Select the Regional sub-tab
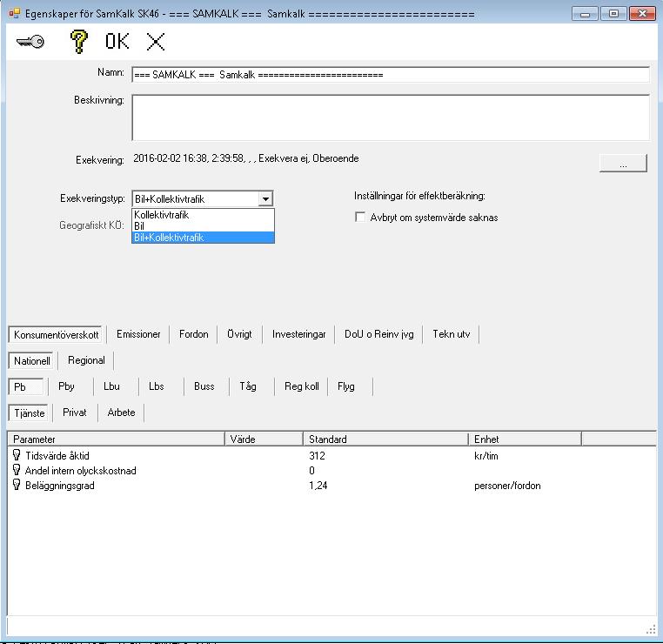Viewport: 663px width, 644px height. coord(86,360)
